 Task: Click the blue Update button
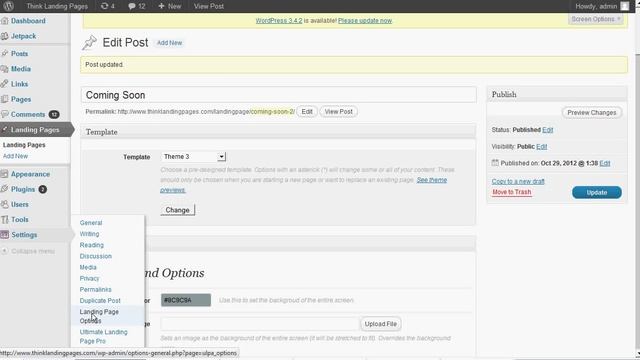tap(597, 192)
